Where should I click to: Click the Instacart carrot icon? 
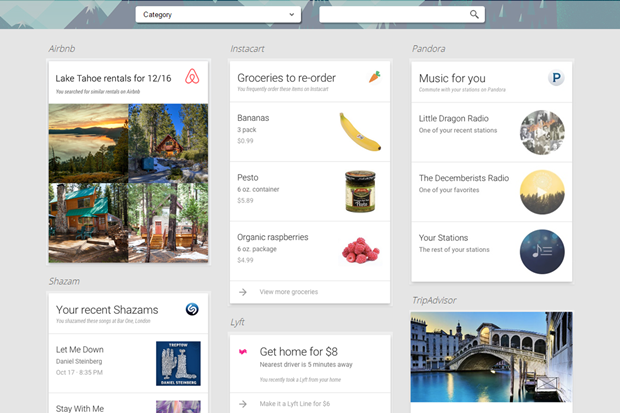tap(374, 77)
